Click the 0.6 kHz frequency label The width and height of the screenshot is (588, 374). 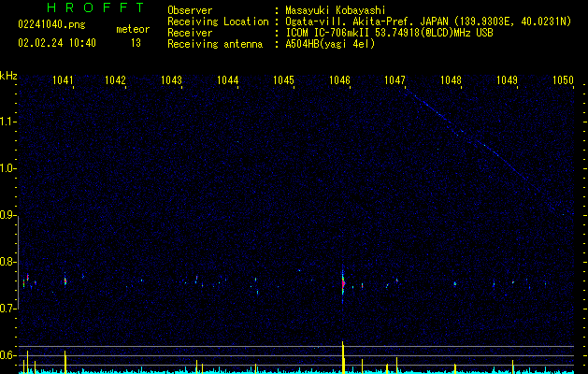[x=8, y=355]
